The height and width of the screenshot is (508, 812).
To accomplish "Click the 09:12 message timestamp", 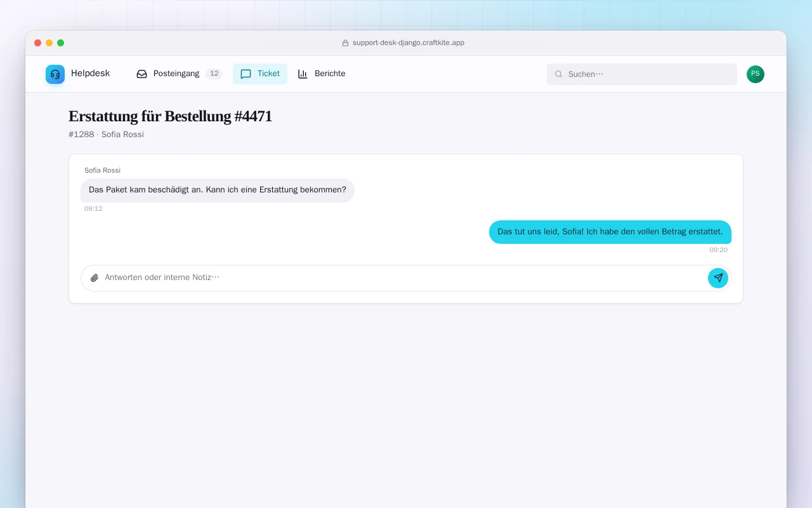I will (x=93, y=209).
